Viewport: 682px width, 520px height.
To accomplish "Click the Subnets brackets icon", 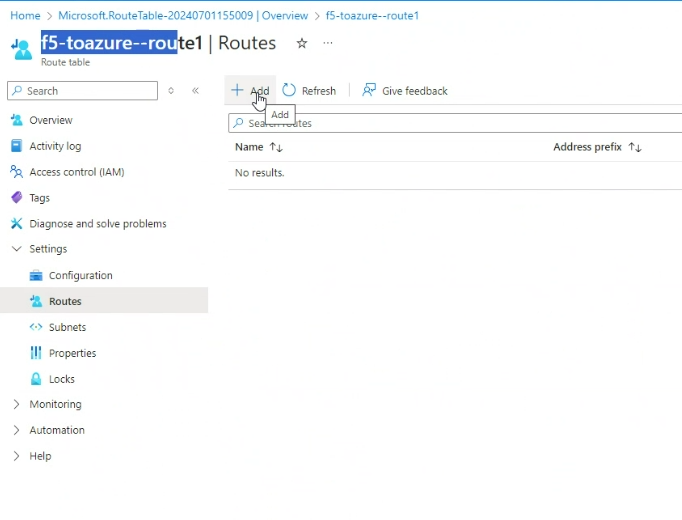I will (x=36, y=327).
